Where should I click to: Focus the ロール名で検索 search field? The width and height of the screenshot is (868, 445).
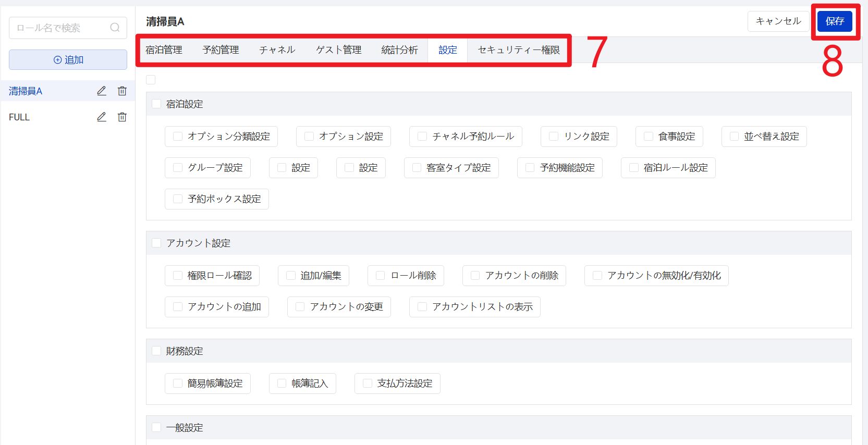pos(60,28)
